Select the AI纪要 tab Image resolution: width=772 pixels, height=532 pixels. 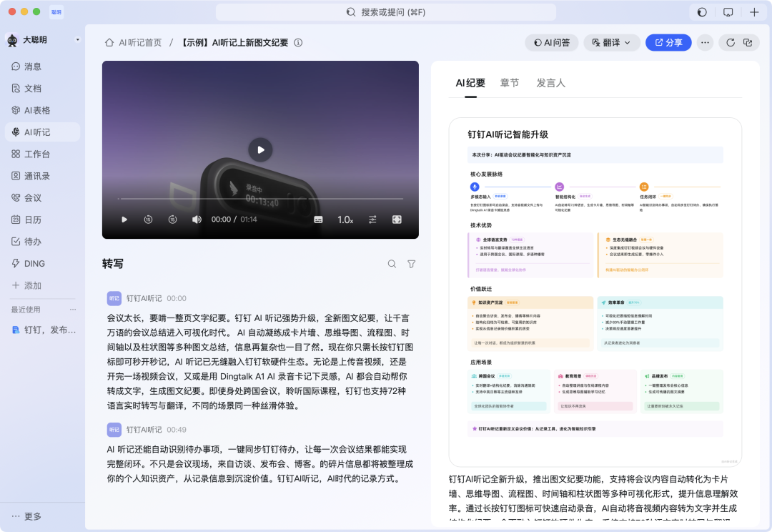(470, 83)
